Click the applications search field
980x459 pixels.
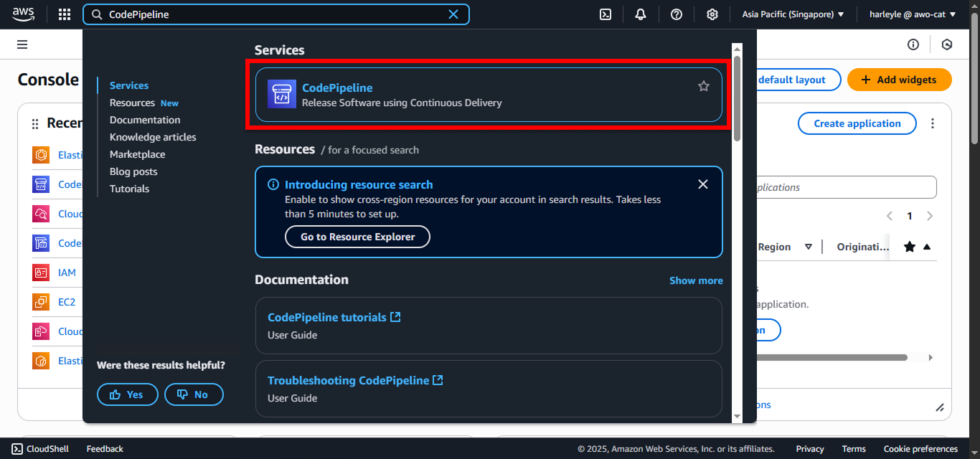point(847,187)
